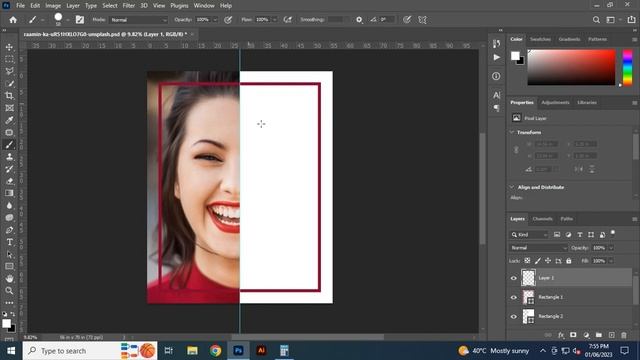The width and height of the screenshot is (640, 360).
Task: Click the symmetry paint butterfly icon
Action: click(422, 20)
